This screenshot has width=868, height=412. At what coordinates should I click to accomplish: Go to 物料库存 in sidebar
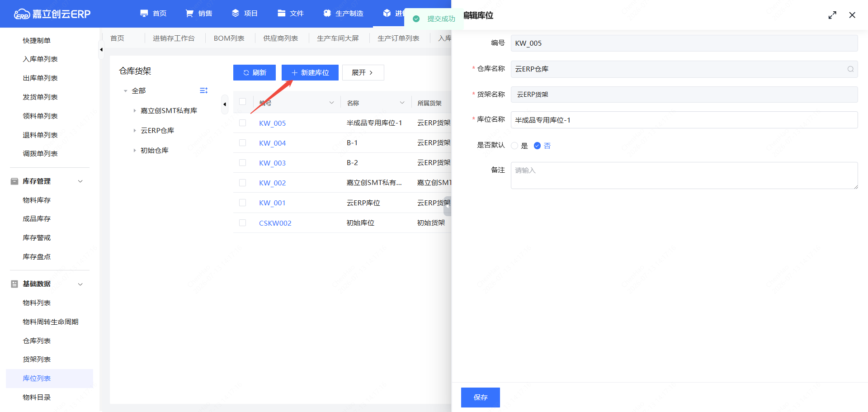(37, 200)
